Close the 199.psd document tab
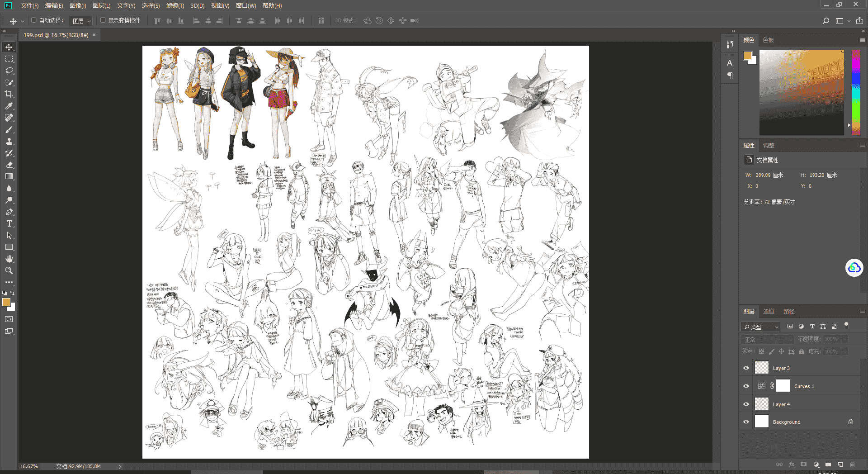Screen dimensions: 868x474 94,35
